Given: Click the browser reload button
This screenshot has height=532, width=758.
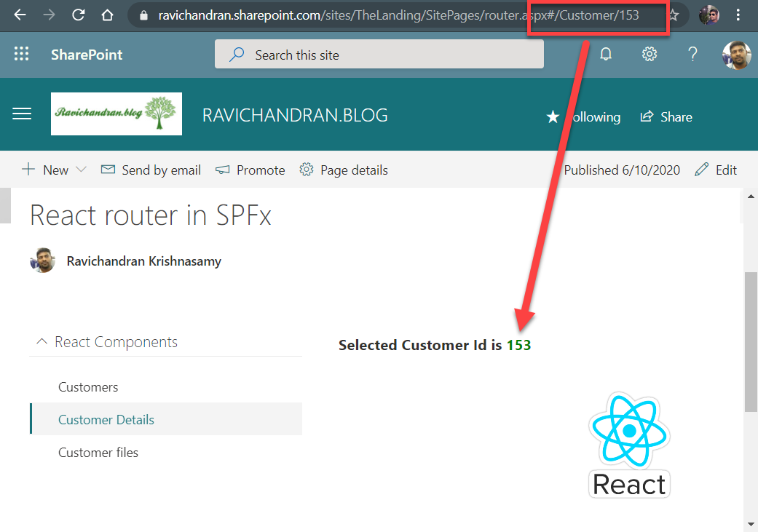Looking at the screenshot, I should pyautogui.click(x=78, y=15).
